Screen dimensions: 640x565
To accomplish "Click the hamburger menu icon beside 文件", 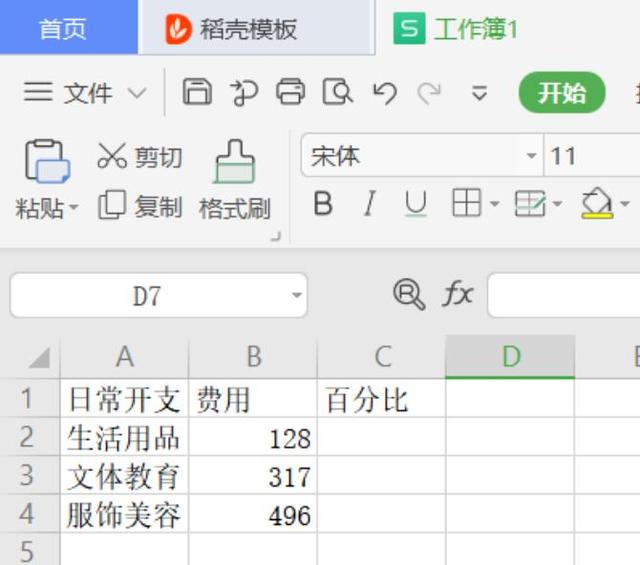I will click(x=38, y=91).
